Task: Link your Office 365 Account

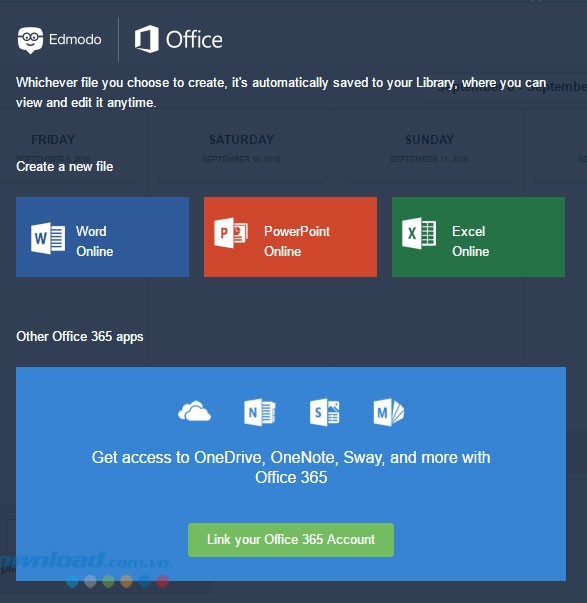Action: click(x=291, y=540)
